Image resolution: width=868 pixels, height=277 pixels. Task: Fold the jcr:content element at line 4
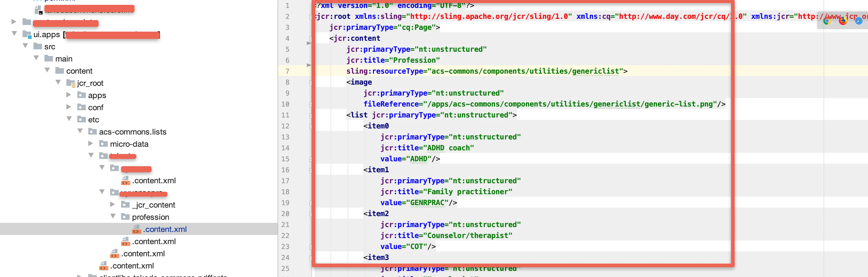pyautogui.click(x=311, y=38)
